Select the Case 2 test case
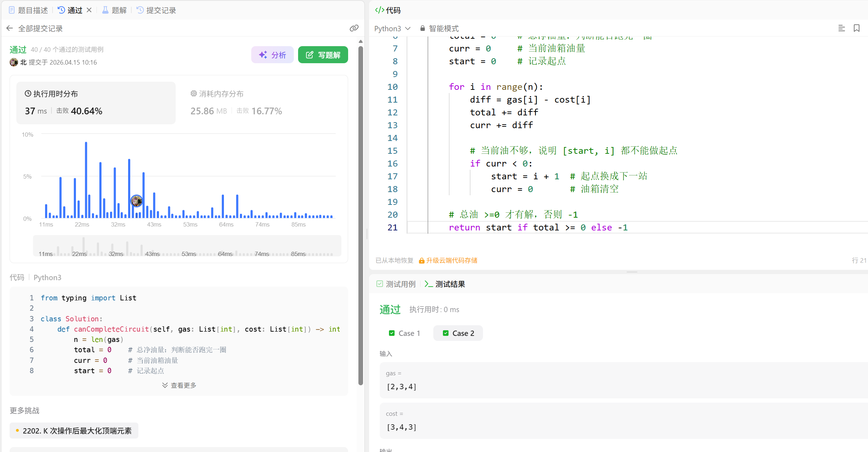Screen dimensions: 868x452 pos(458,333)
